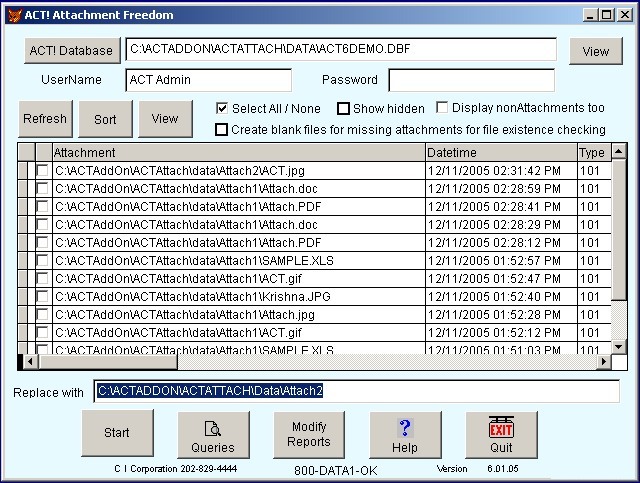The width and height of the screenshot is (640, 483).
Task: Click the Datetime column header
Action: [x=501, y=152]
